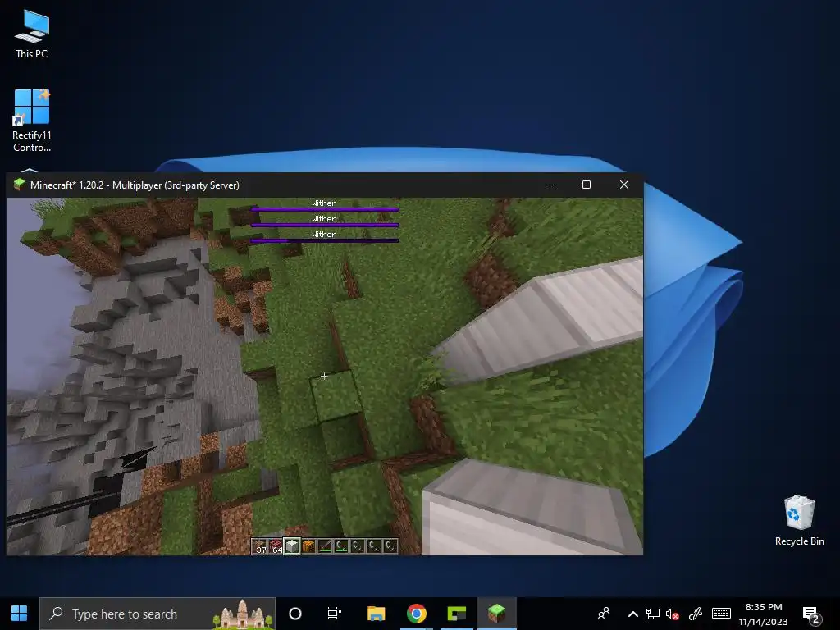Minimize the Minecraft window

coord(549,185)
